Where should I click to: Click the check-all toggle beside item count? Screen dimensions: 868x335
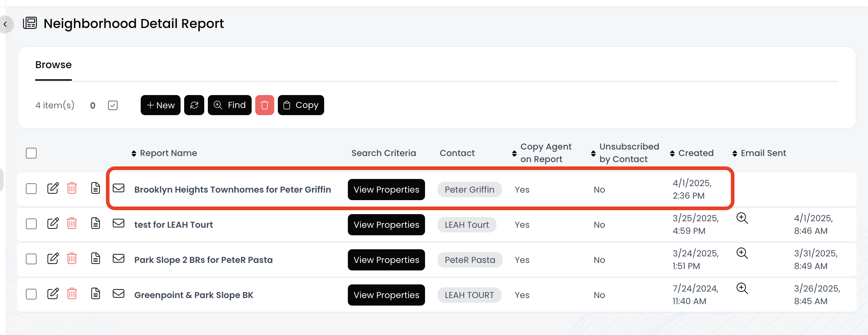(113, 105)
